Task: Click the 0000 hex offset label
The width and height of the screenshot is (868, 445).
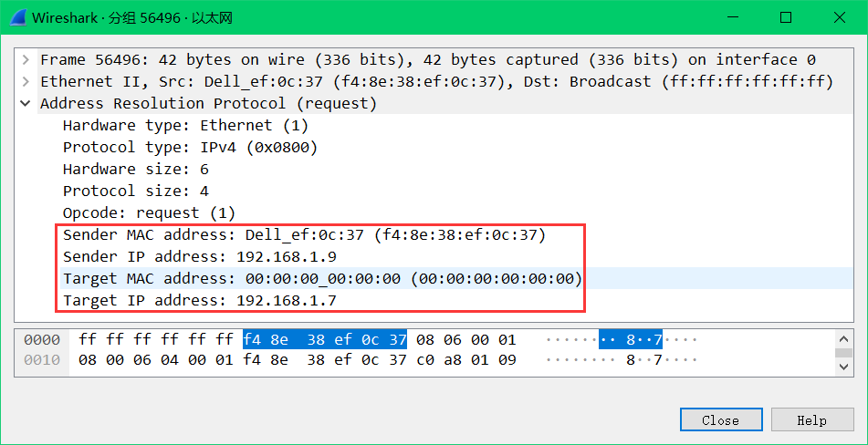Action: [x=42, y=339]
